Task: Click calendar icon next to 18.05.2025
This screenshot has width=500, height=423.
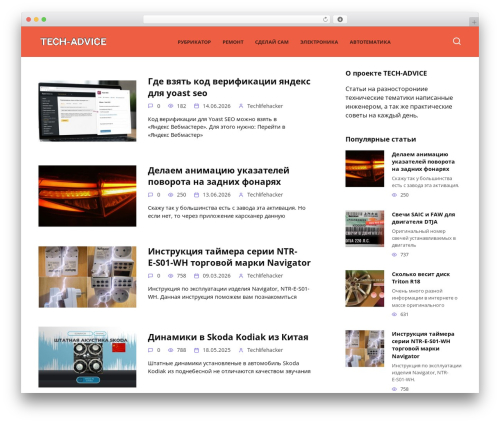Action: [196, 350]
